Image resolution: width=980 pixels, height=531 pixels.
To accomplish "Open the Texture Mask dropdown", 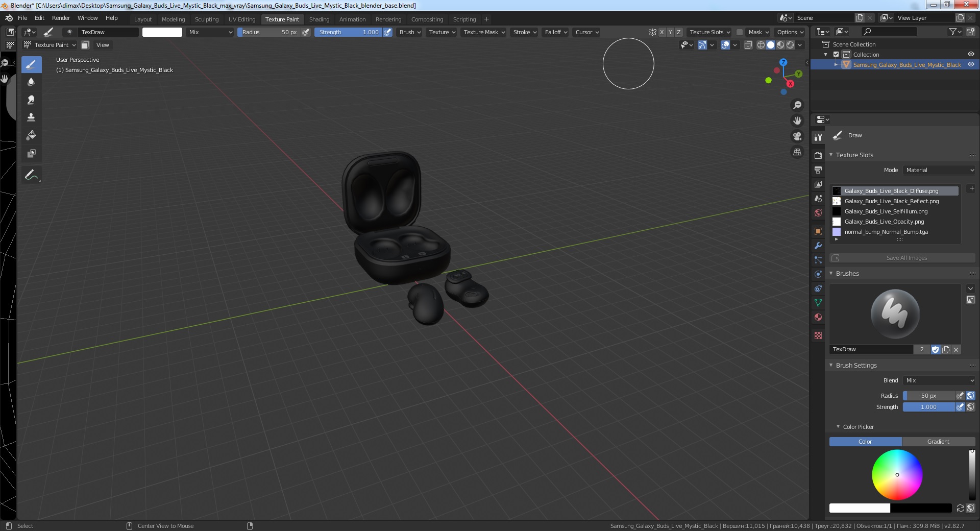I will (x=484, y=32).
